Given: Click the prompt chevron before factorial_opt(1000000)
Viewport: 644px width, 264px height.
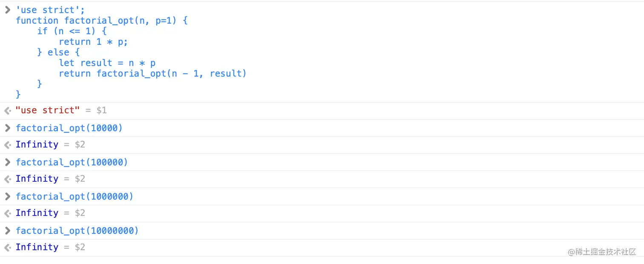Looking at the screenshot, I should coord(7,196).
